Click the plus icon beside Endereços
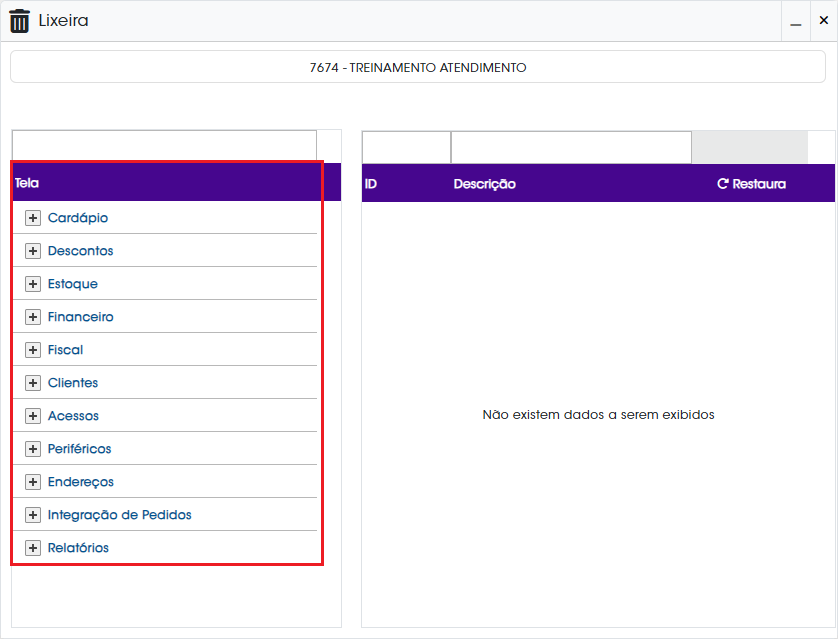838x639 pixels. pyautogui.click(x=33, y=482)
